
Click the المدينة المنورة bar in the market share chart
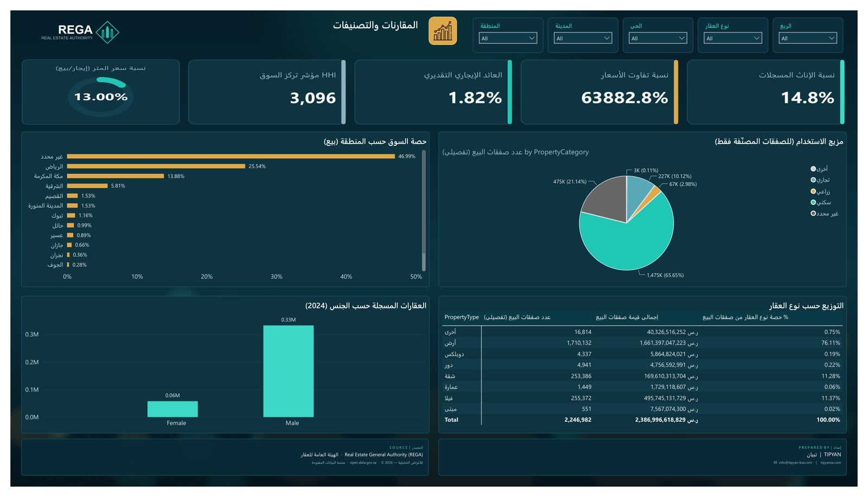(73, 206)
